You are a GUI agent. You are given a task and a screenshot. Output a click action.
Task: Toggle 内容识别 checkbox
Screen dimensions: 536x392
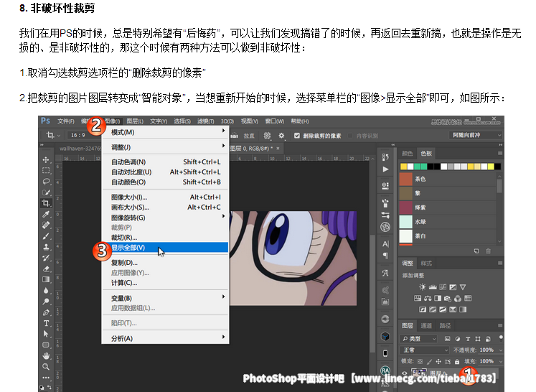(350, 136)
